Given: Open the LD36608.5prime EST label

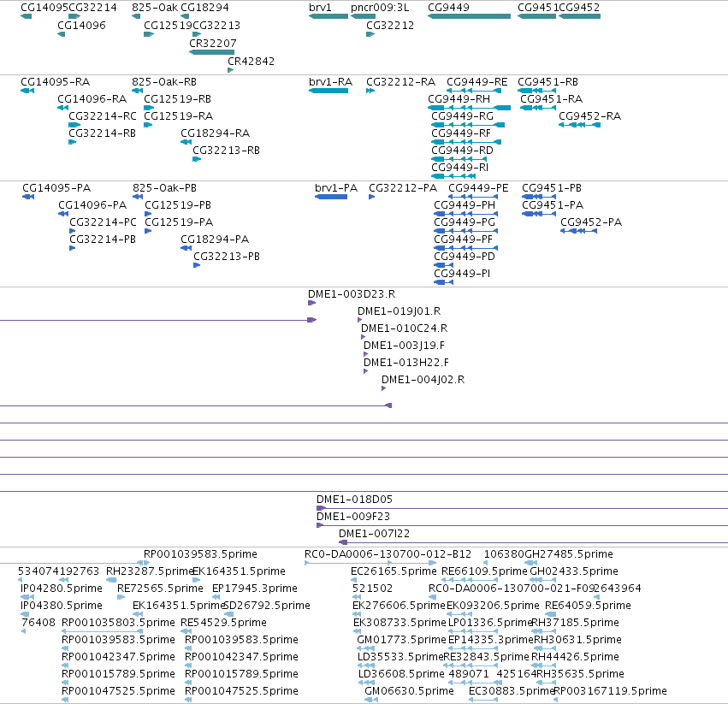Looking at the screenshot, I should (401, 674).
